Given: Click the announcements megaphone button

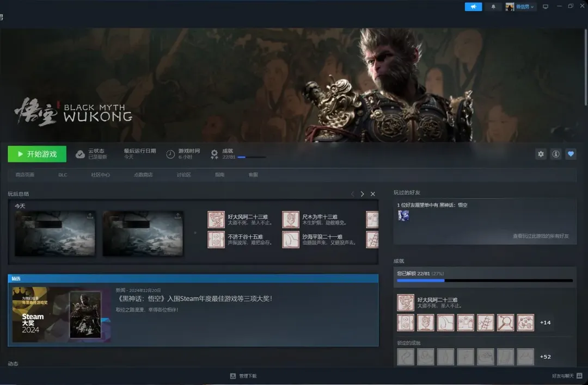Looking at the screenshot, I should [x=473, y=7].
